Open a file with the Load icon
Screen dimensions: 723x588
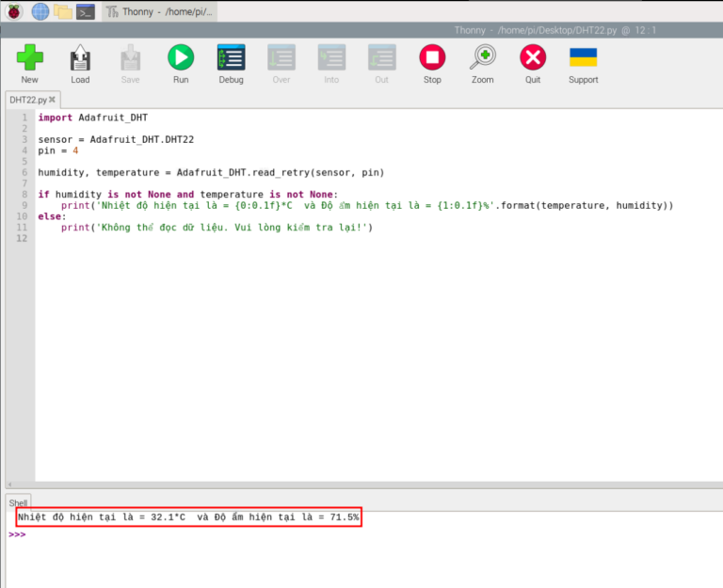tap(80, 58)
